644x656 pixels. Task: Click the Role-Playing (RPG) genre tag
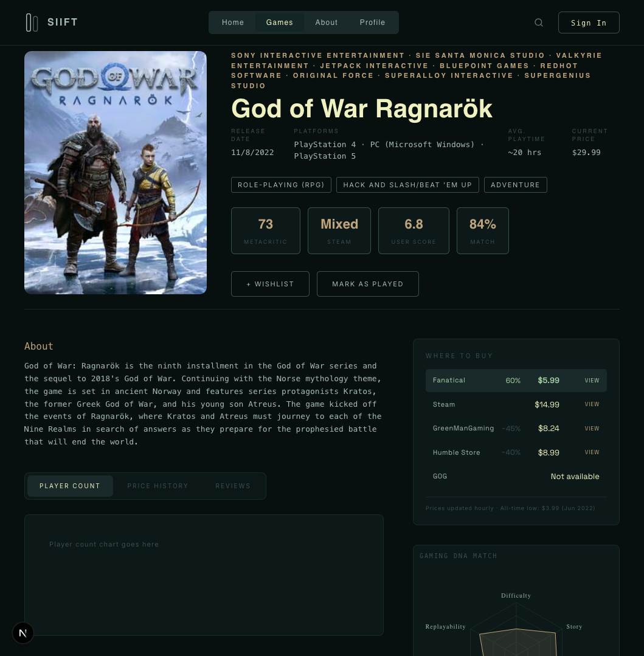point(281,185)
